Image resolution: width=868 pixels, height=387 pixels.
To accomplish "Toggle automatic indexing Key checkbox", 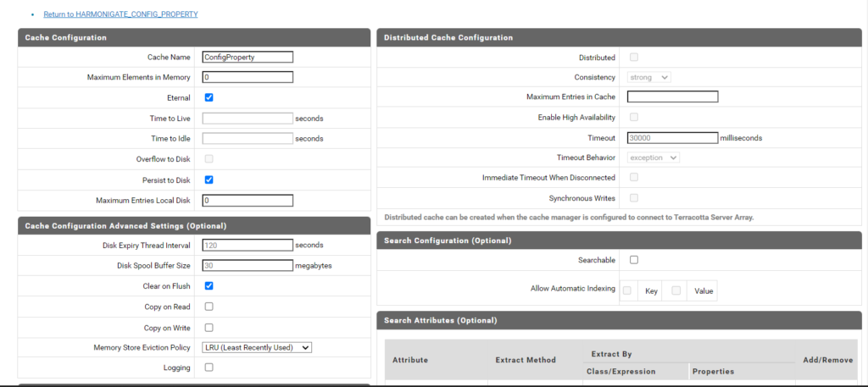I will [627, 290].
